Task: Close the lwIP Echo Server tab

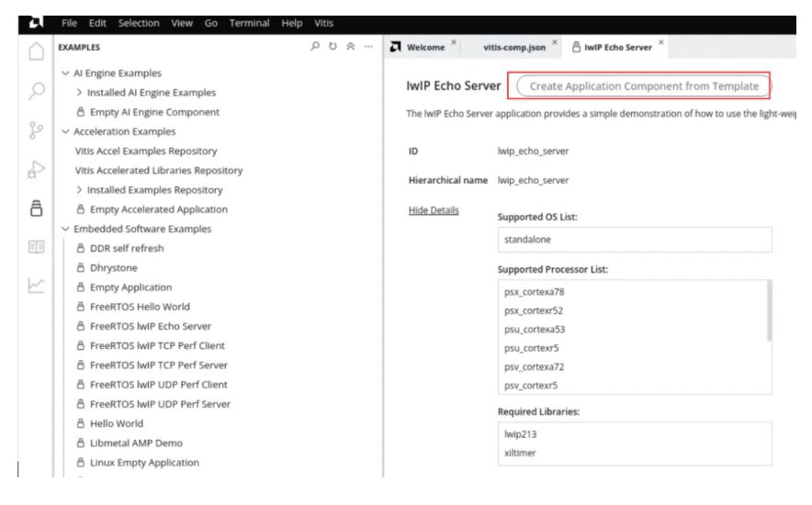Action: coord(660,42)
